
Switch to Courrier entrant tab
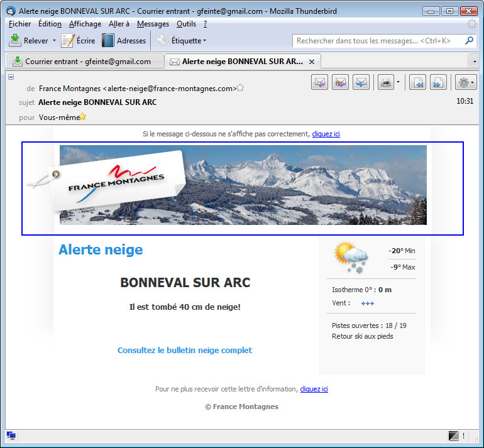[85, 62]
